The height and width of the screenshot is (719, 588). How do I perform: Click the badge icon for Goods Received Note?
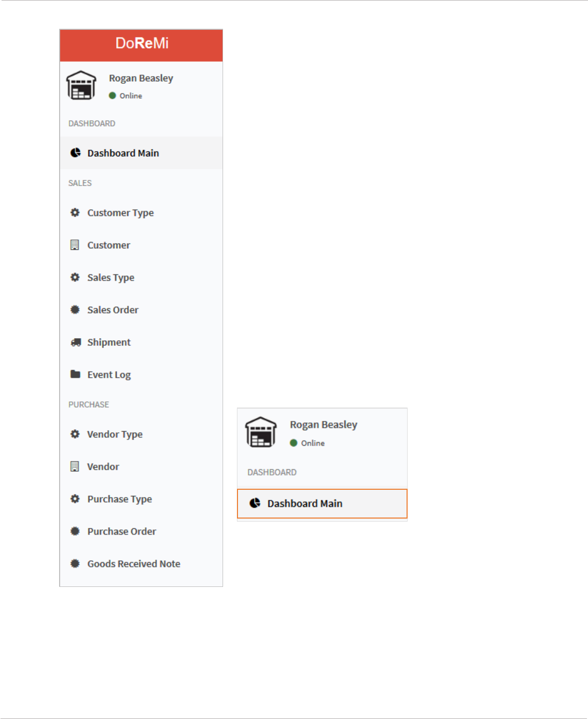click(x=75, y=563)
